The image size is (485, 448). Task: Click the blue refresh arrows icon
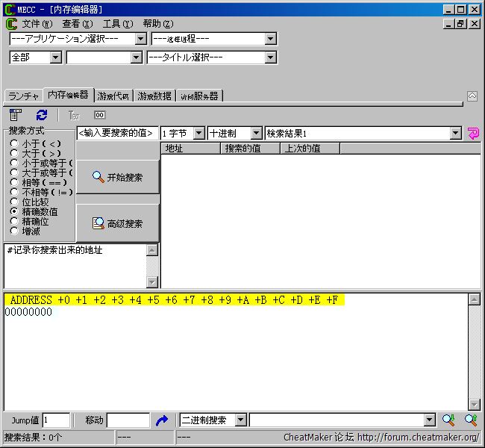[42, 115]
